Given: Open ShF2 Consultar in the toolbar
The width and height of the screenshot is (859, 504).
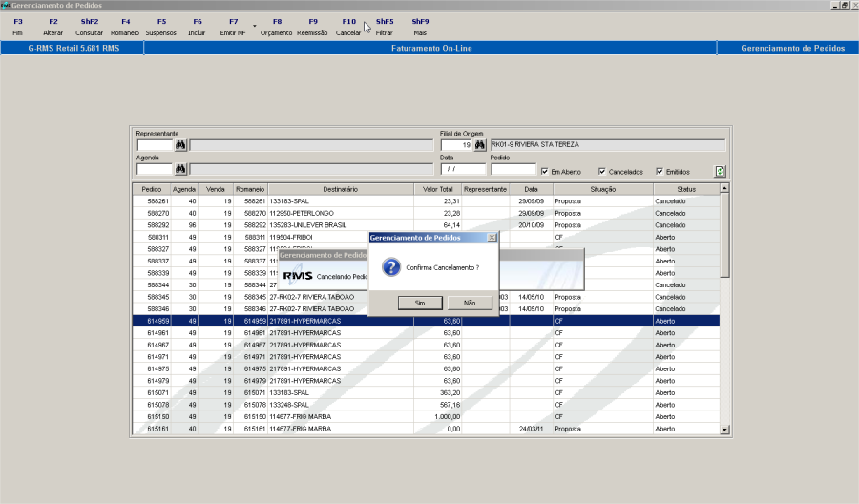Looking at the screenshot, I should pyautogui.click(x=90, y=27).
